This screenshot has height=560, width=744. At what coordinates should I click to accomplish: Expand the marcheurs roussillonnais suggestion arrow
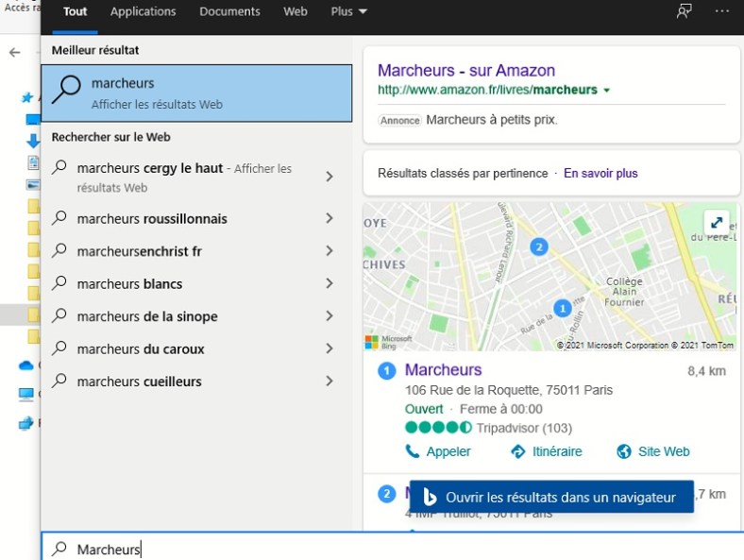click(x=329, y=218)
